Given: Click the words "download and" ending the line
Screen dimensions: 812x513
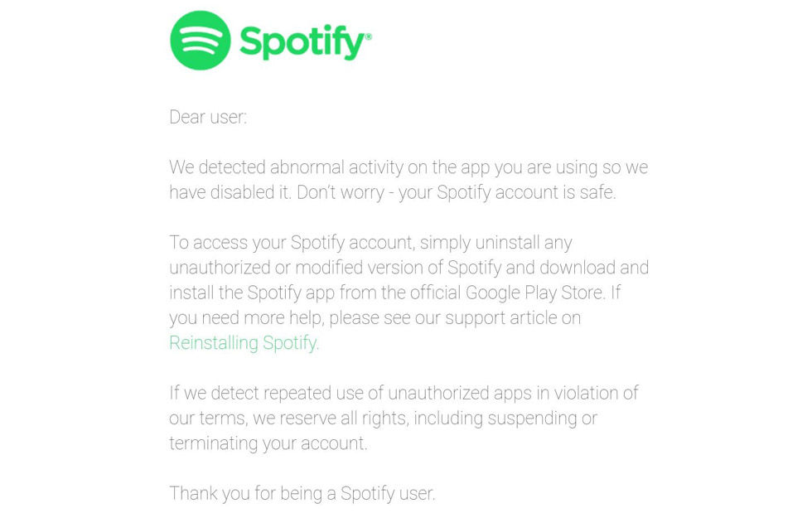Looking at the screenshot, I should point(594,268).
